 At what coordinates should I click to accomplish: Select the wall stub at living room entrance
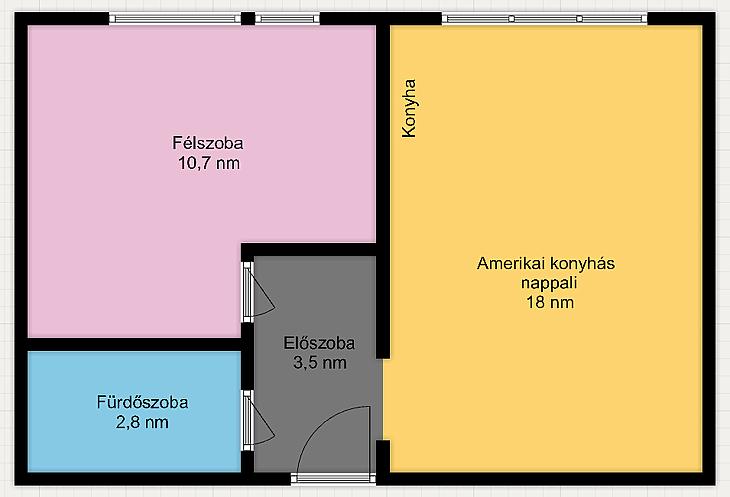(383, 456)
